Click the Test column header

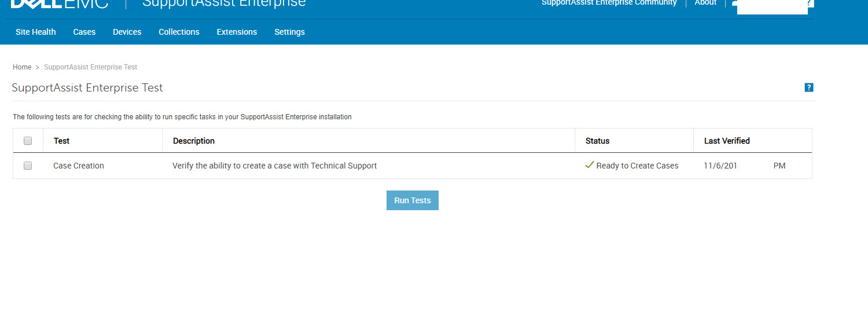click(62, 141)
